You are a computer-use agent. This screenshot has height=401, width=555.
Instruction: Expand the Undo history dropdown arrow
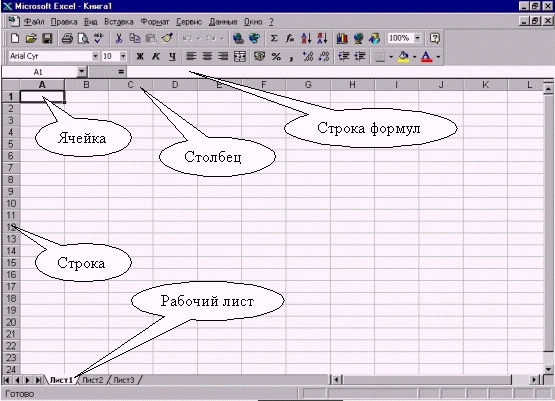tap(199, 38)
